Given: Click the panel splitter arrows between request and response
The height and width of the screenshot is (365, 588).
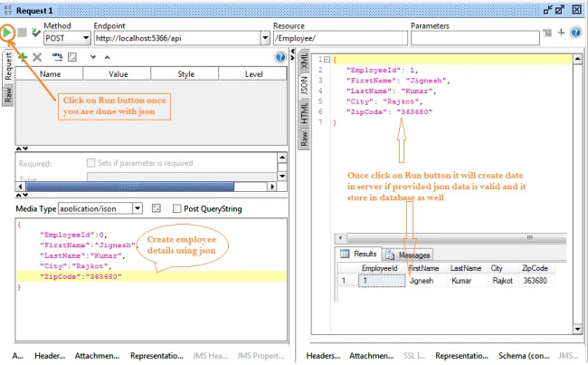Looking at the screenshot, I should 293,53.
